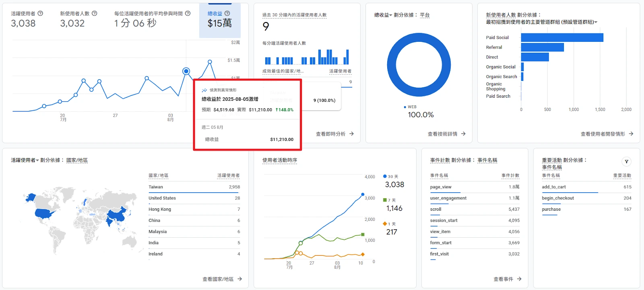This screenshot has height=290, width=644.
Task: Open the 查看使用者開發情形 link
Action: click(603, 134)
